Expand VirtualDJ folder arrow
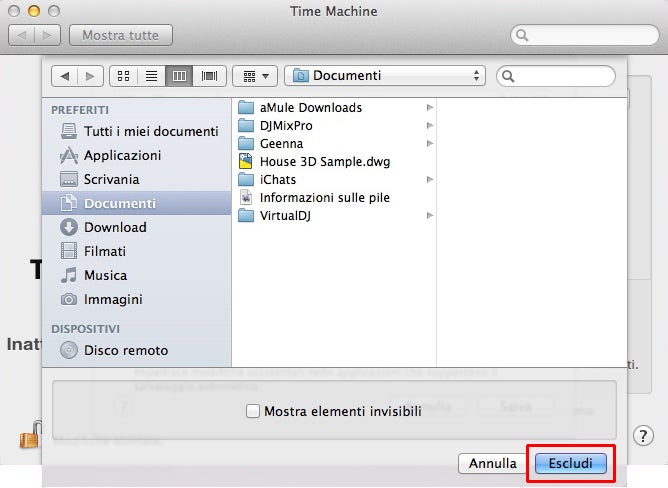Image resolution: width=668 pixels, height=488 pixels. coord(430,216)
